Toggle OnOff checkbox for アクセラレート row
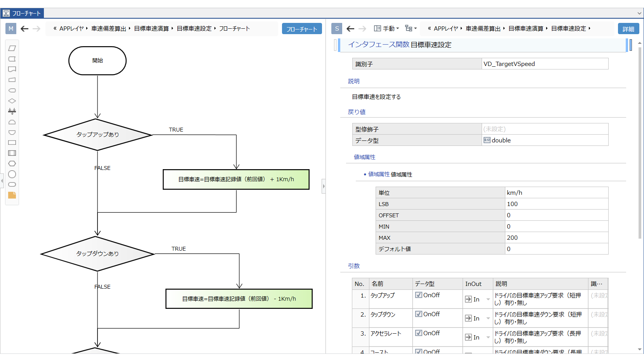644x362 pixels. pos(419,333)
